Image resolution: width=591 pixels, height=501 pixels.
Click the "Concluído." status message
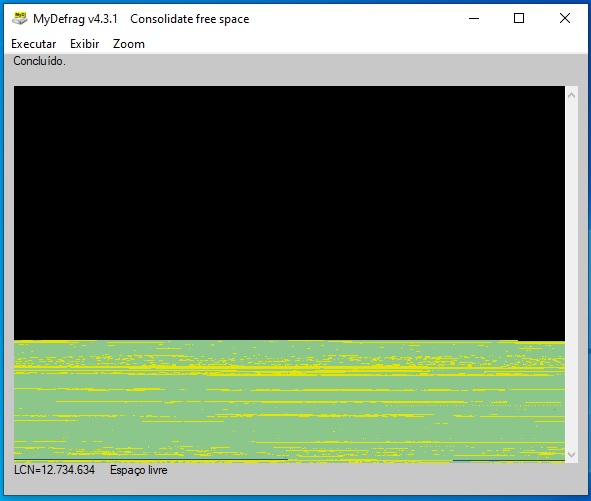pos(39,61)
